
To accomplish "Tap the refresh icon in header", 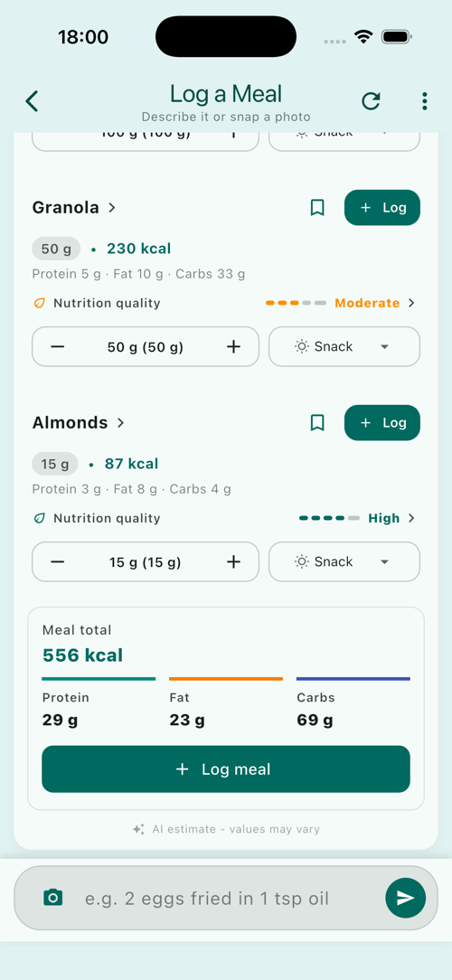I will tap(371, 100).
